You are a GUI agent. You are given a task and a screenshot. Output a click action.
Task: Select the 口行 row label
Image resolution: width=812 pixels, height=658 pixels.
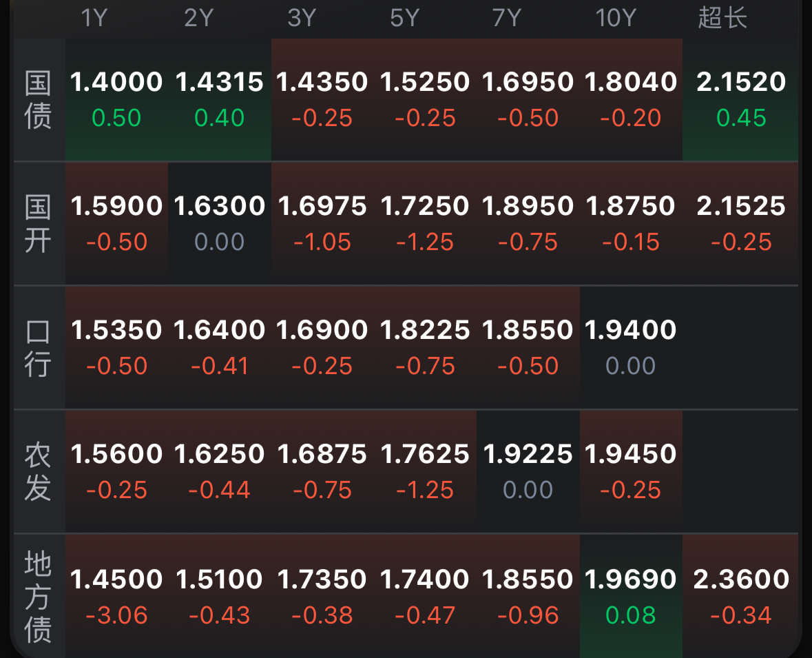(x=39, y=348)
